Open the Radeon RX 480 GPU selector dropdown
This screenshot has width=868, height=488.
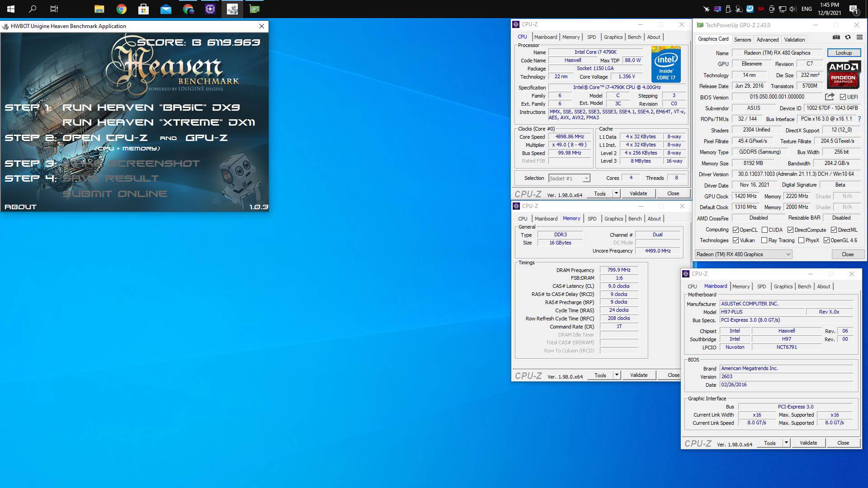743,254
